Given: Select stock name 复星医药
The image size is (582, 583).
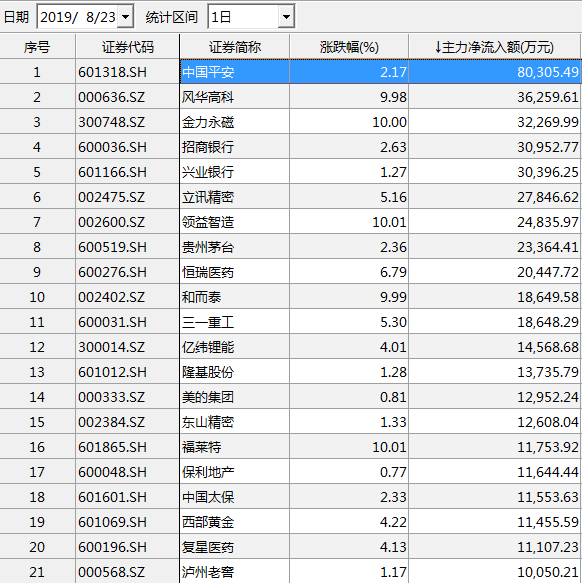Looking at the screenshot, I should 208,547.
